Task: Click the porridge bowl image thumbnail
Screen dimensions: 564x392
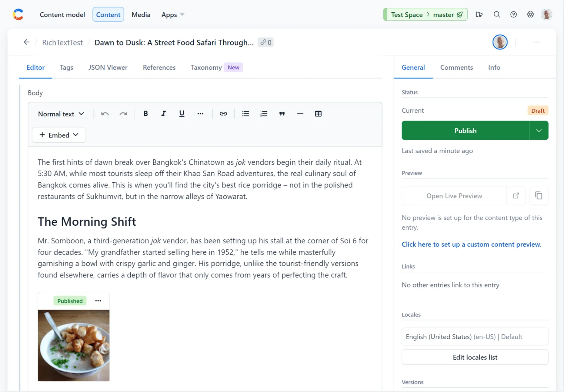Action: point(74,345)
